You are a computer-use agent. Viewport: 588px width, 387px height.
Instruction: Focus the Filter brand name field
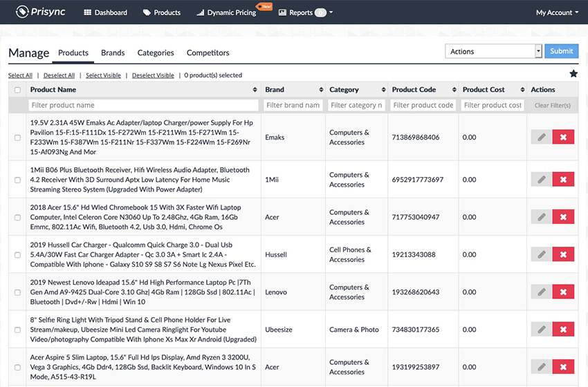pos(293,105)
